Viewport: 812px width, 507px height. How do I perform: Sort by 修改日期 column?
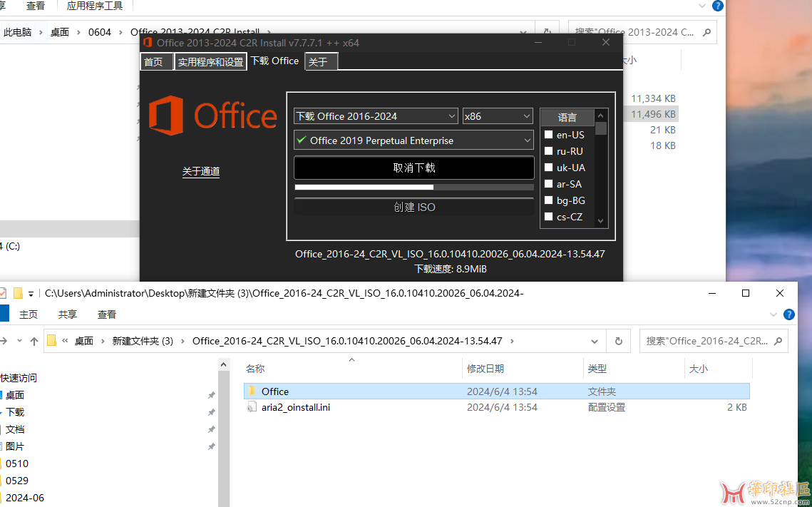[485, 369]
